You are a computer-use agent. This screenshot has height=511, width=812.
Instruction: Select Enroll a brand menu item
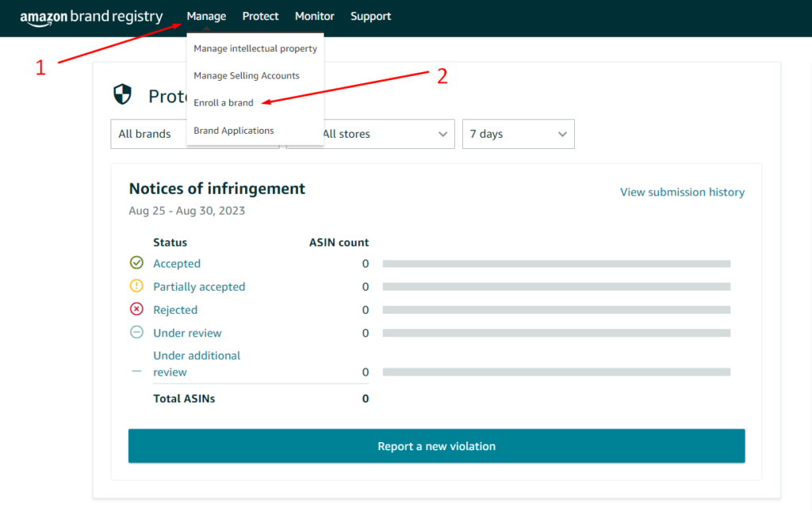click(x=224, y=103)
